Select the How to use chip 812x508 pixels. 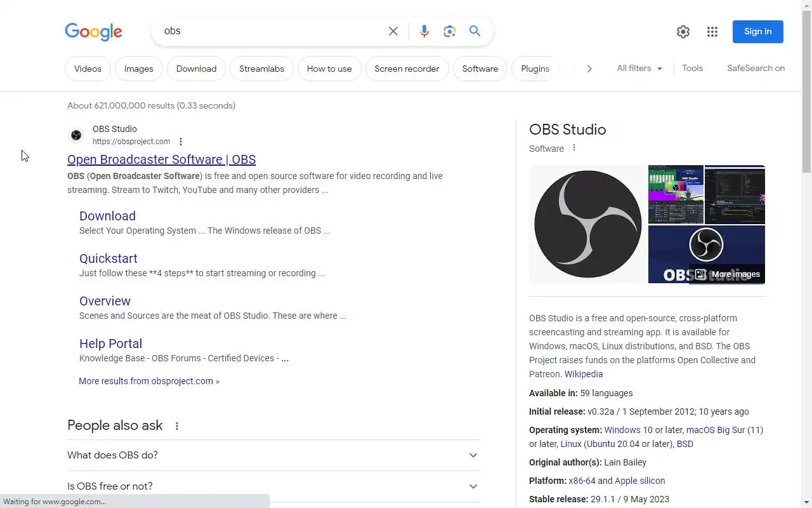click(x=329, y=69)
